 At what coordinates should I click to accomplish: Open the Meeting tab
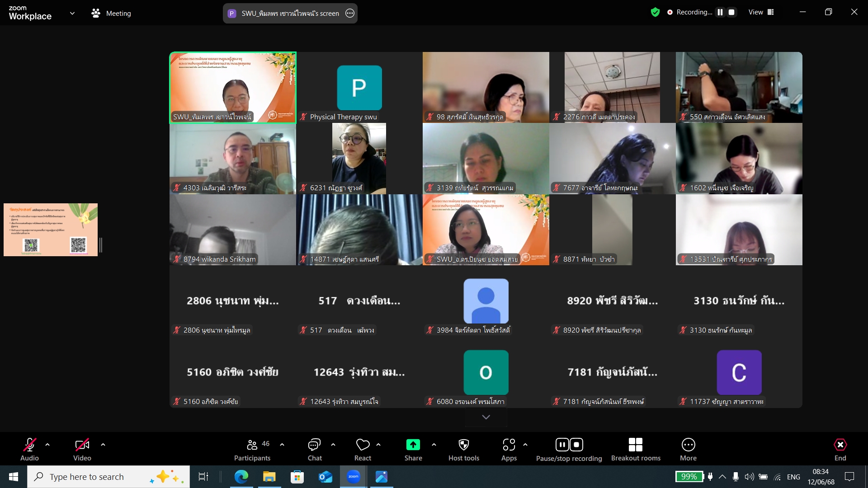(111, 14)
